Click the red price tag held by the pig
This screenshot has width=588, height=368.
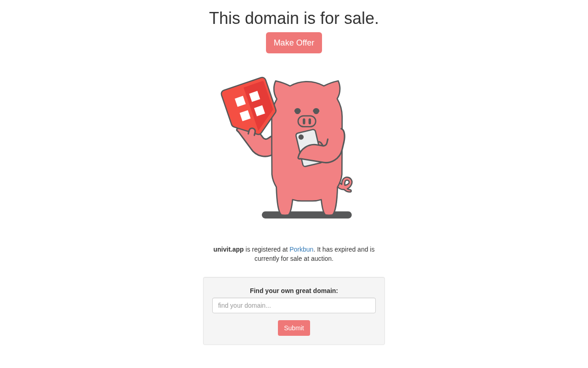[249, 106]
